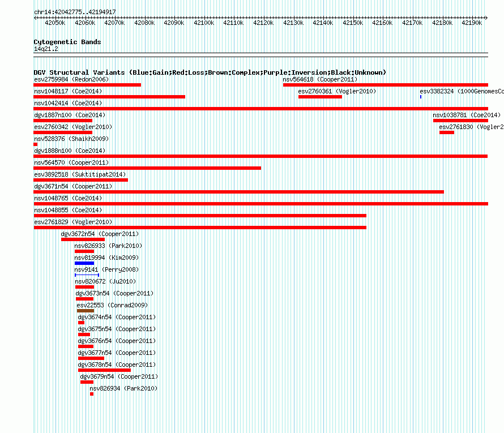Click the chr14:42042775..42194917 coordinate label
Viewport: 504px width, 433px height.
pyautogui.click(x=75, y=12)
